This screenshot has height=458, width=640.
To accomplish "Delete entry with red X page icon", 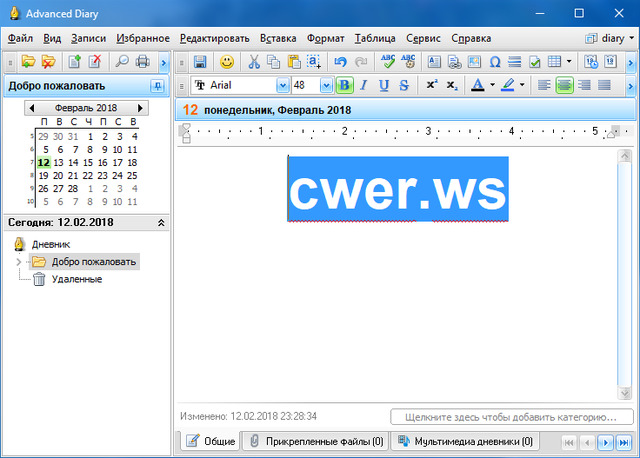I will tap(95, 62).
